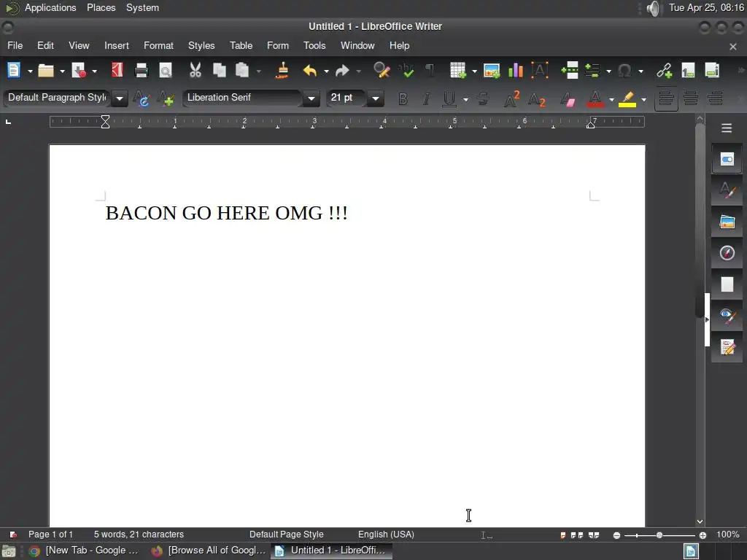Toggle Strikethrough formatting
Viewport: 747px width, 560px height.
483,98
